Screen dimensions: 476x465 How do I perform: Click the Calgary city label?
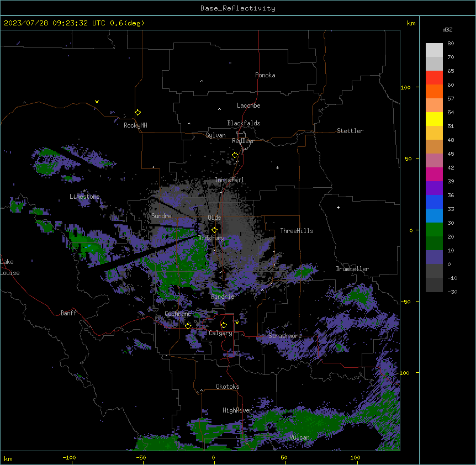click(220, 333)
